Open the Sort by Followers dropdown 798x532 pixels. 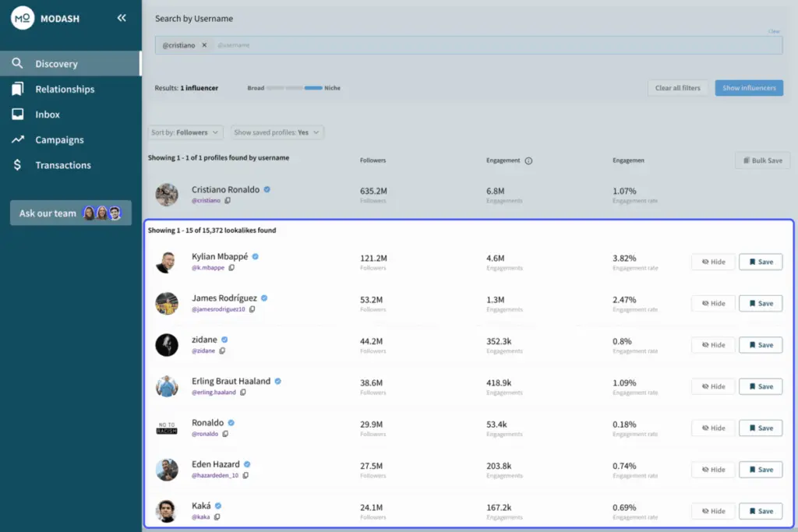185,132
